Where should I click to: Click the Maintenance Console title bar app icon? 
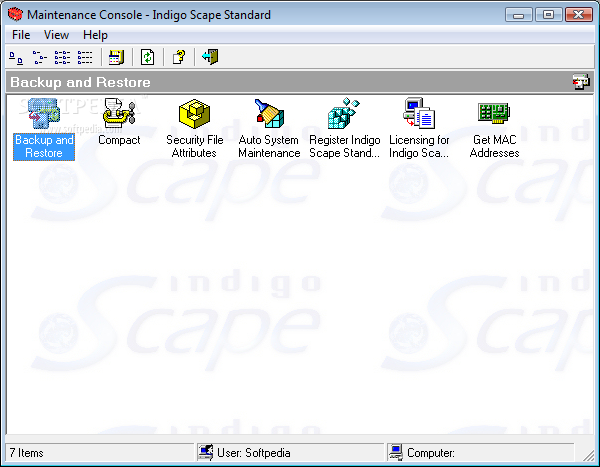pyautogui.click(x=15, y=15)
